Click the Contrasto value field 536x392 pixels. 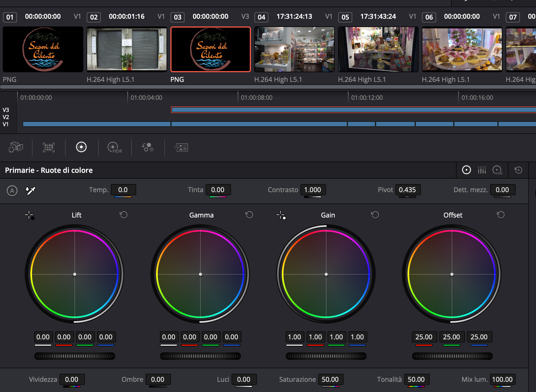(x=313, y=190)
